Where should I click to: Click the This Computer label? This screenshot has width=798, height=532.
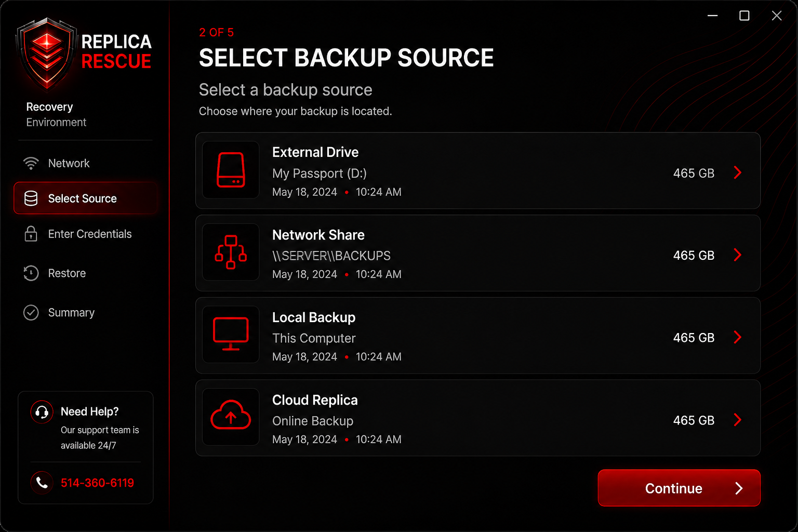click(314, 338)
